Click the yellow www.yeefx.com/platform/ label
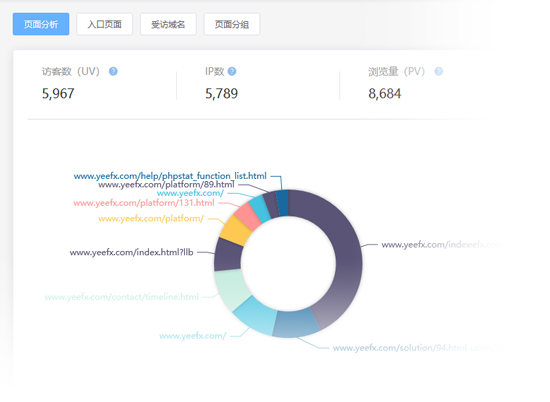Image resolution: width=550 pixels, height=402 pixels. pos(151,219)
